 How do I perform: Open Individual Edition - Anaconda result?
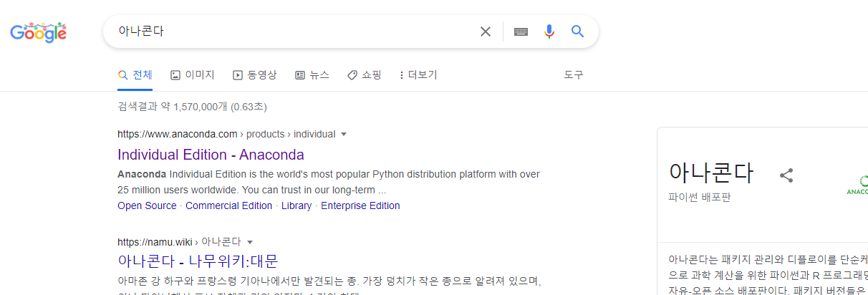point(211,155)
